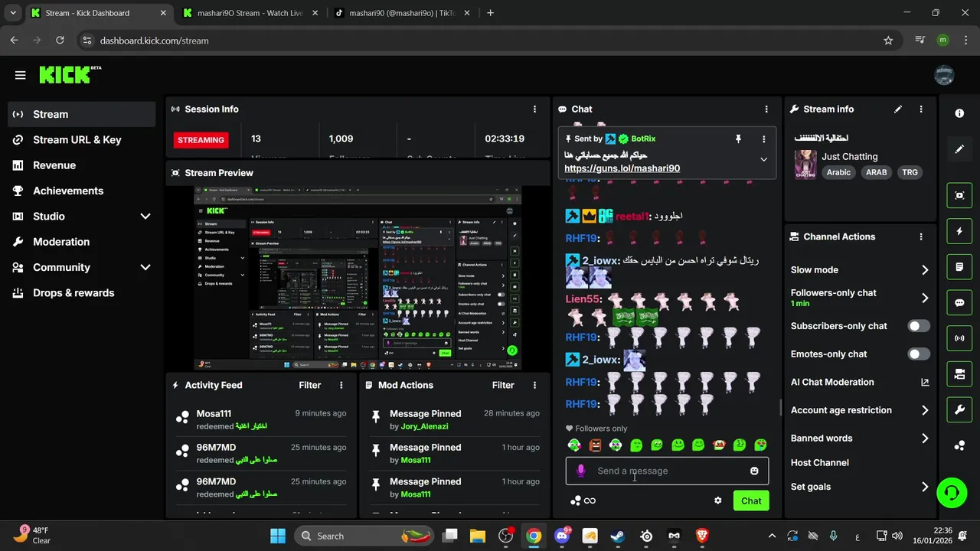This screenshot has height=551, width=980.
Task: Open the user profile avatar menu
Action: coord(944,74)
